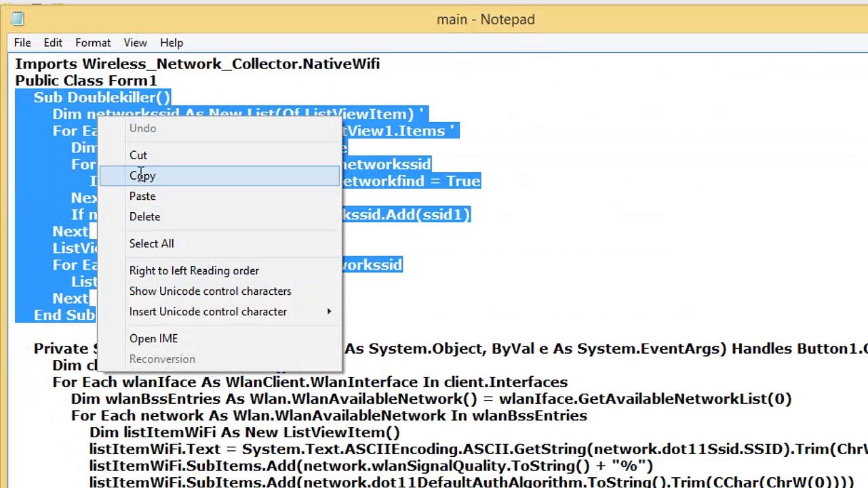Toggle Right to left Reading order
The height and width of the screenshot is (488, 868).
220,270
